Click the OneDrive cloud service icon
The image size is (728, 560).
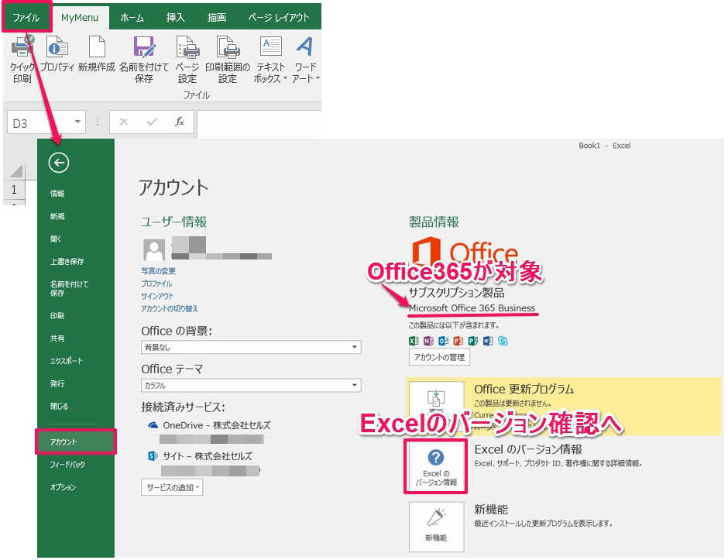click(x=153, y=425)
